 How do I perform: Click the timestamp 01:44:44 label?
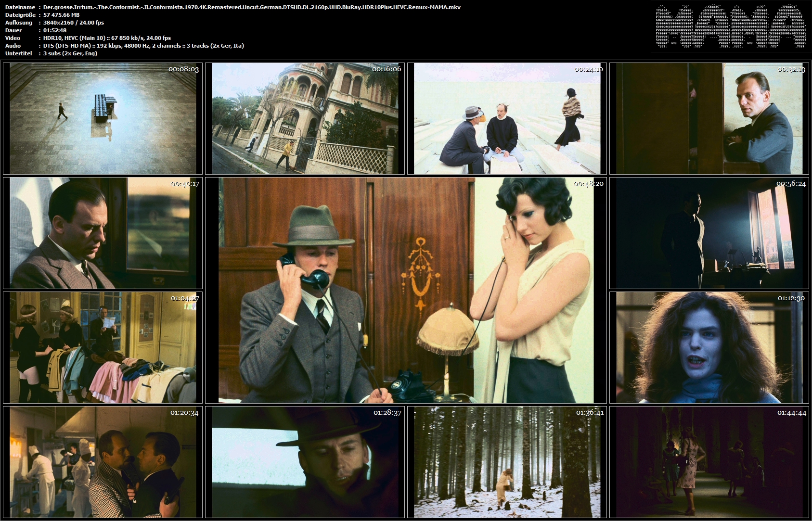point(791,412)
